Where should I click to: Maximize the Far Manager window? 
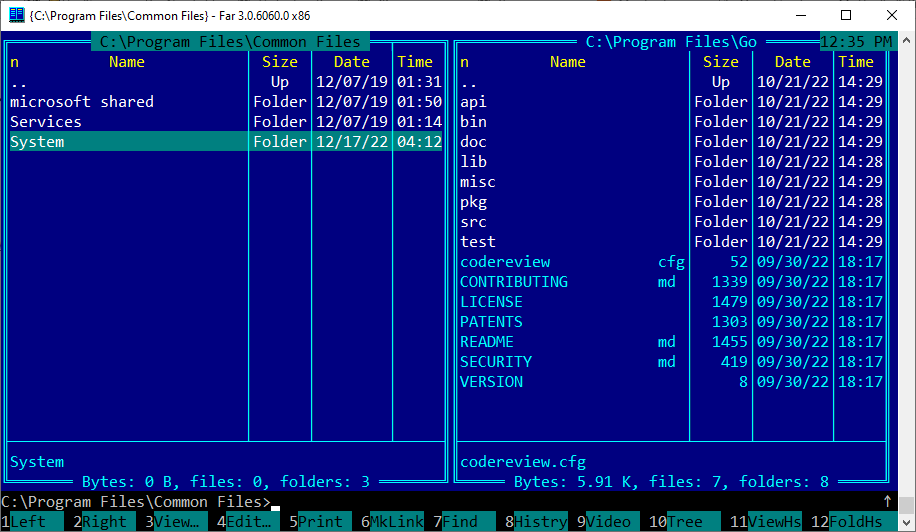(846, 15)
